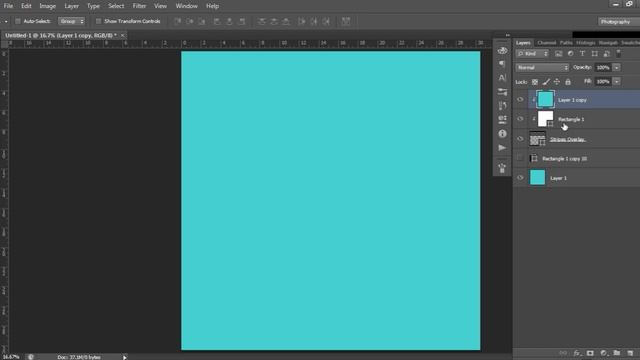
Task: Select the Rectangle 1 copy layer name
Action: pyautogui.click(x=564, y=159)
